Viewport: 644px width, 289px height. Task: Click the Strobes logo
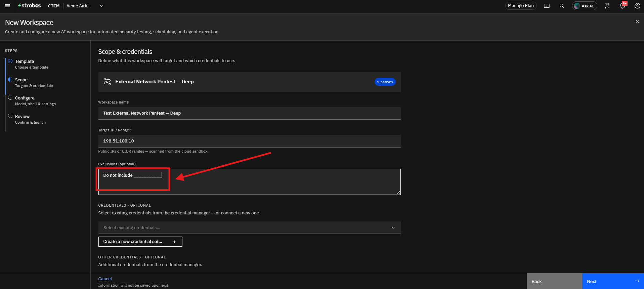(x=30, y=6)
